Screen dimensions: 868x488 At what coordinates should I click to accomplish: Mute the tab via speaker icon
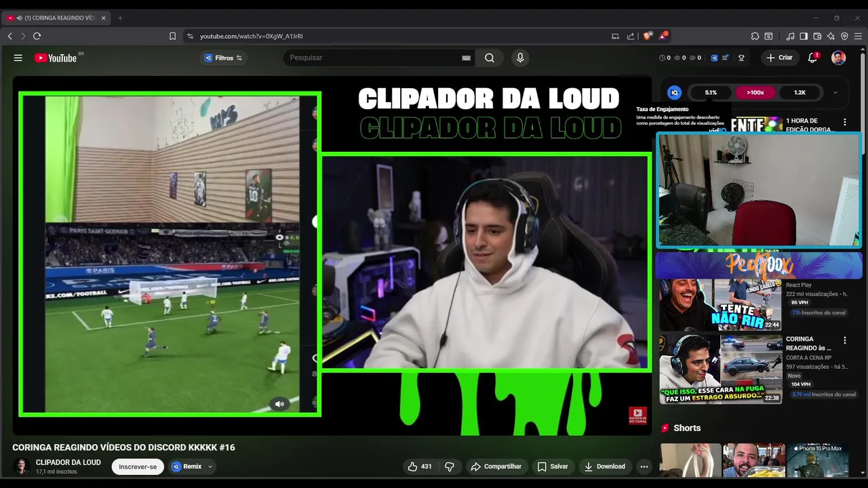tap(19, 18)
